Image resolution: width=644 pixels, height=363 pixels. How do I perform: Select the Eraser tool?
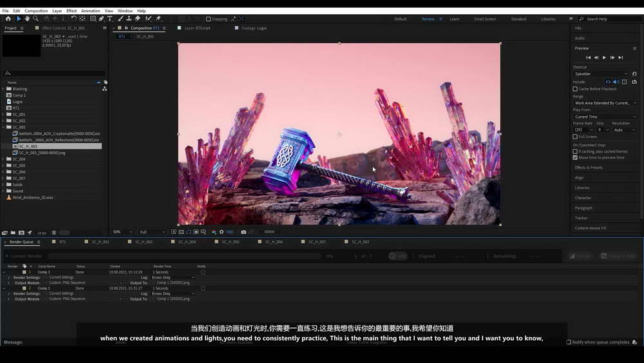pyautogui.click(x=138, y=19)
